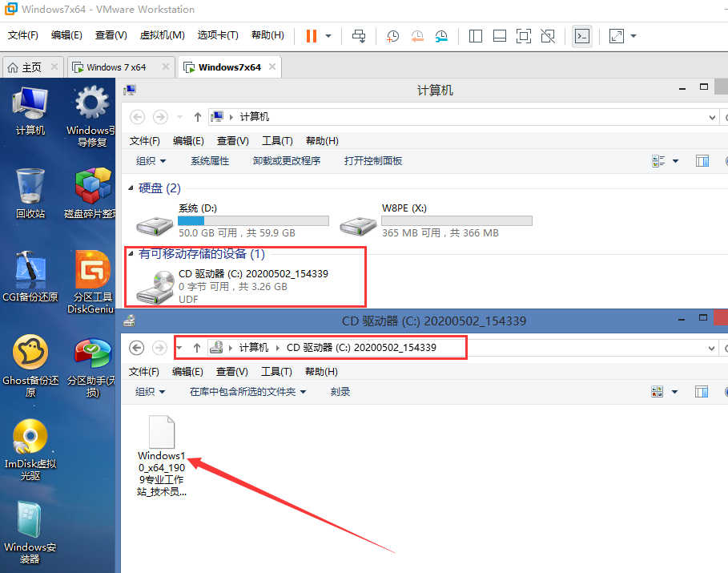Screen dimensions: 728x573
Task: Select the Windows安装器 desktop icon
Action: (x=30, y=533)
